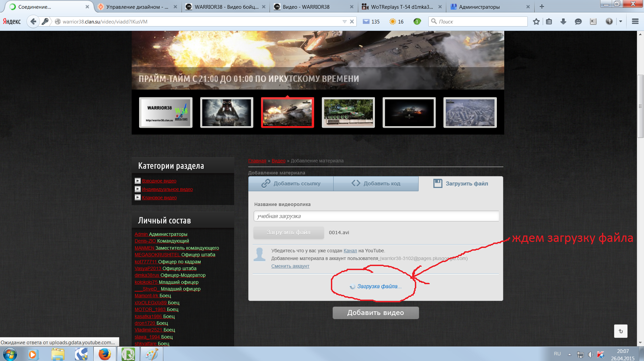This screenshot has height=361, width=644.
Task: Click the globe toolbar icon
Action: [x=609, y=21]
